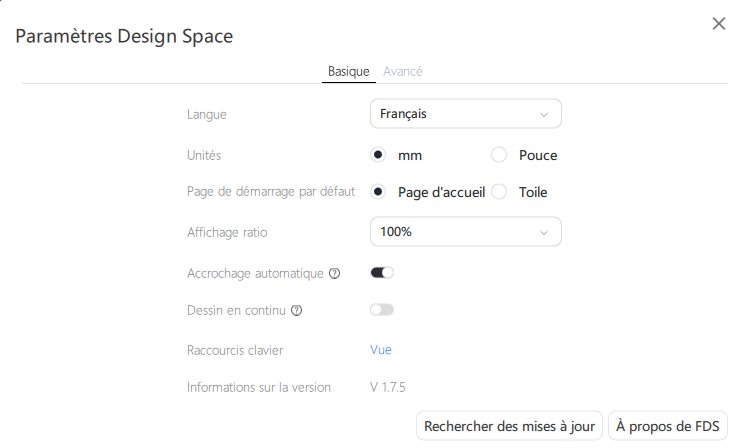View the Raccourcis clavier via Vue link

pos(381,350)
